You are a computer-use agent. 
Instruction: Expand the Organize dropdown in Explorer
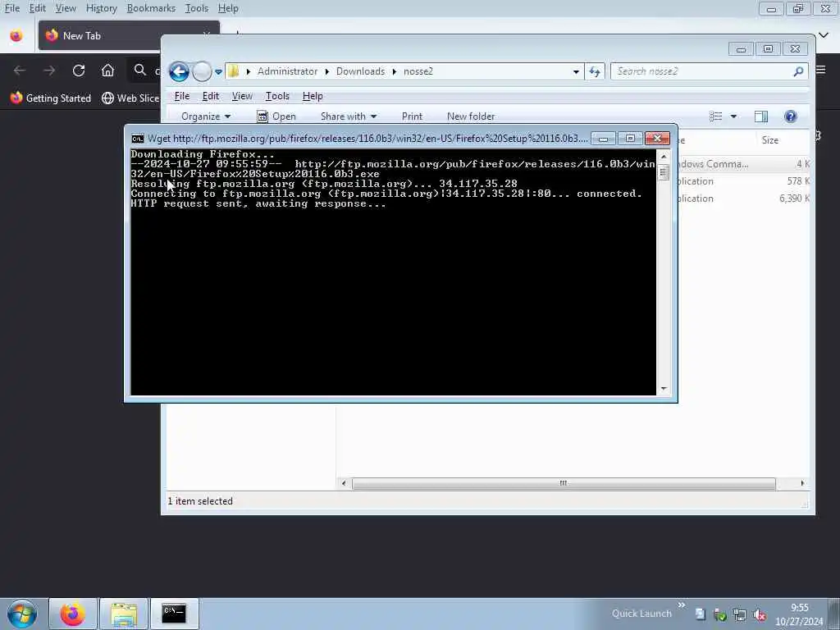(206, 116)
